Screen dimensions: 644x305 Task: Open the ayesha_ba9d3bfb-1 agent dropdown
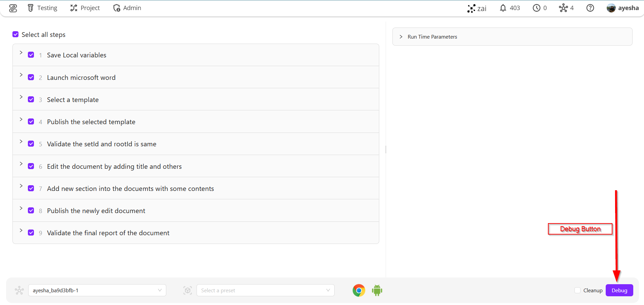point(97,290)
